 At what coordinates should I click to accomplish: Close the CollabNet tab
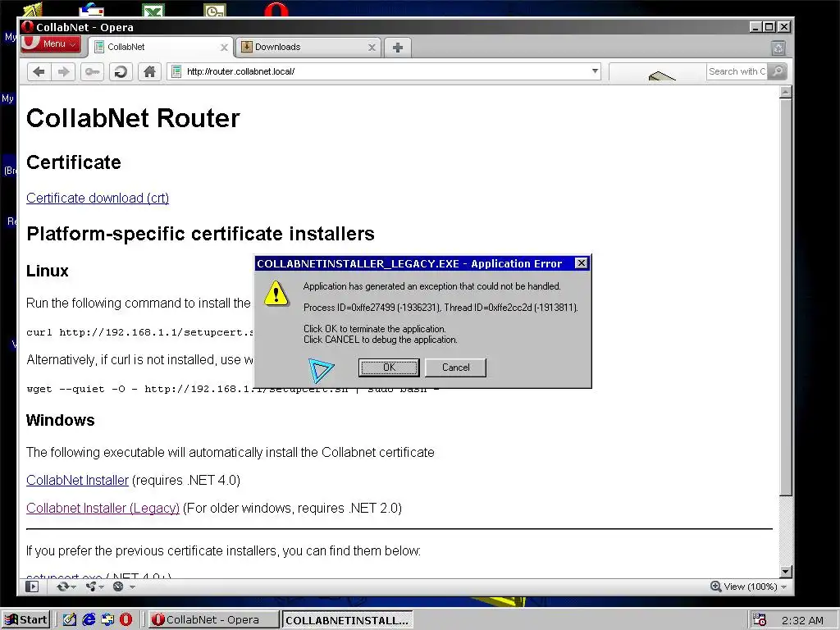(x=224, y=47)
